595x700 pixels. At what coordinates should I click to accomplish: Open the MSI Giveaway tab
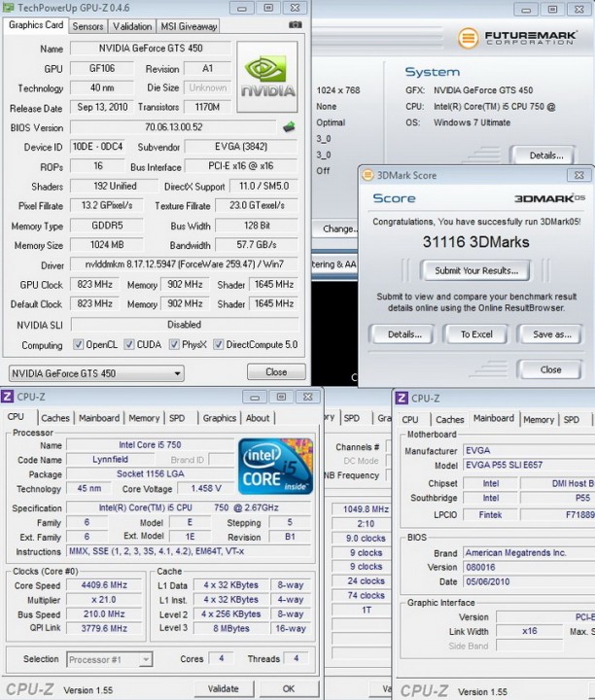(189, 27)
